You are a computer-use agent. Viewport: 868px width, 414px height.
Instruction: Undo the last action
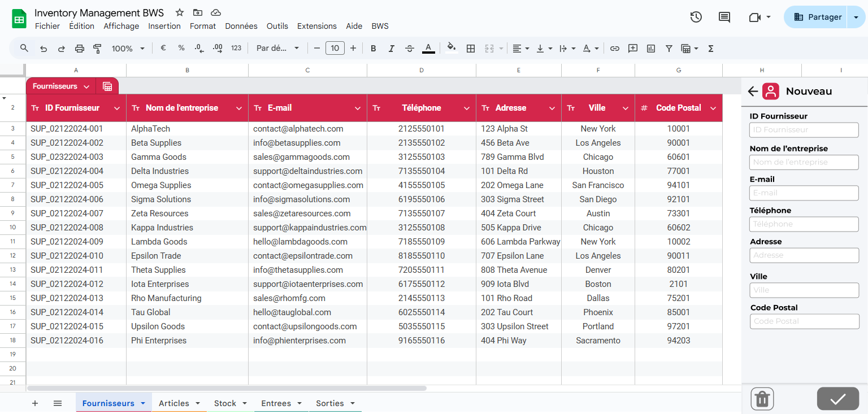(44, 49)
